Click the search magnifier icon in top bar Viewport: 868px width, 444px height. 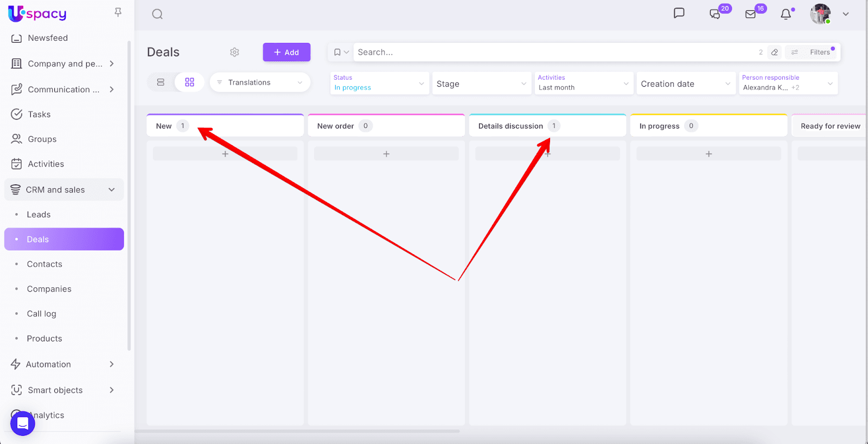[x=157, y=14]
